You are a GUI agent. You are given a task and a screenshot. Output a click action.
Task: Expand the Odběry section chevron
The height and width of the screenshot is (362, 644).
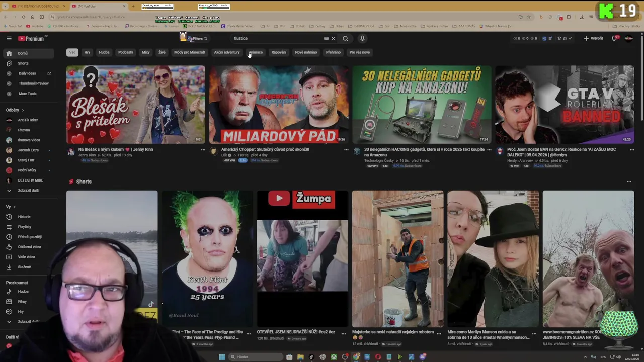coord(23,110)
